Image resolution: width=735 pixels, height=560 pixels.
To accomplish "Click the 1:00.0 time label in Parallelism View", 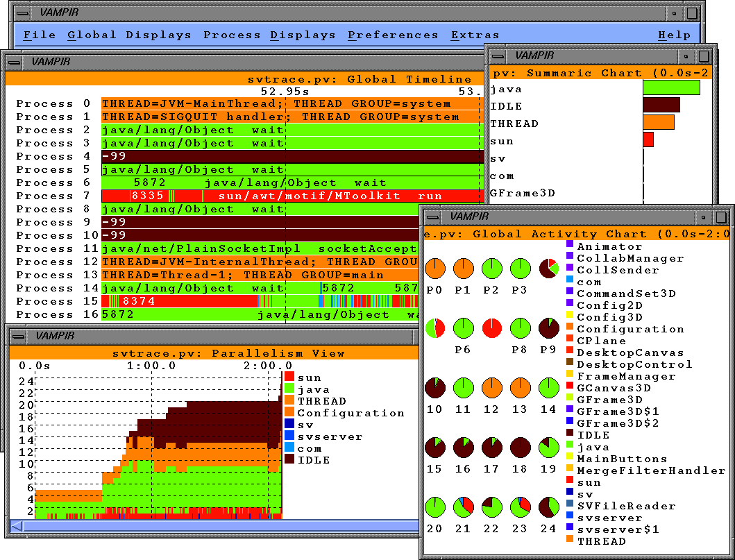I will (151, 366).
